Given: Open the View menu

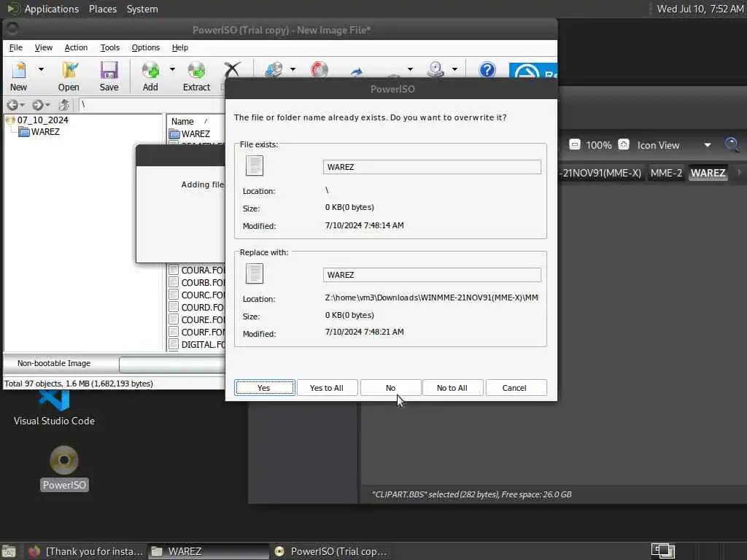Looking at the screenshot, I should (x=43, y=47).
